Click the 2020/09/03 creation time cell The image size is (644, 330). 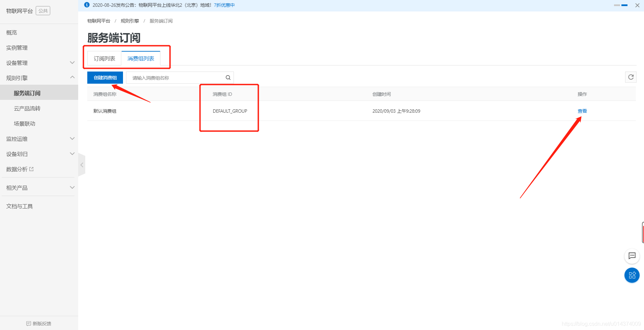tap(396, 111)
